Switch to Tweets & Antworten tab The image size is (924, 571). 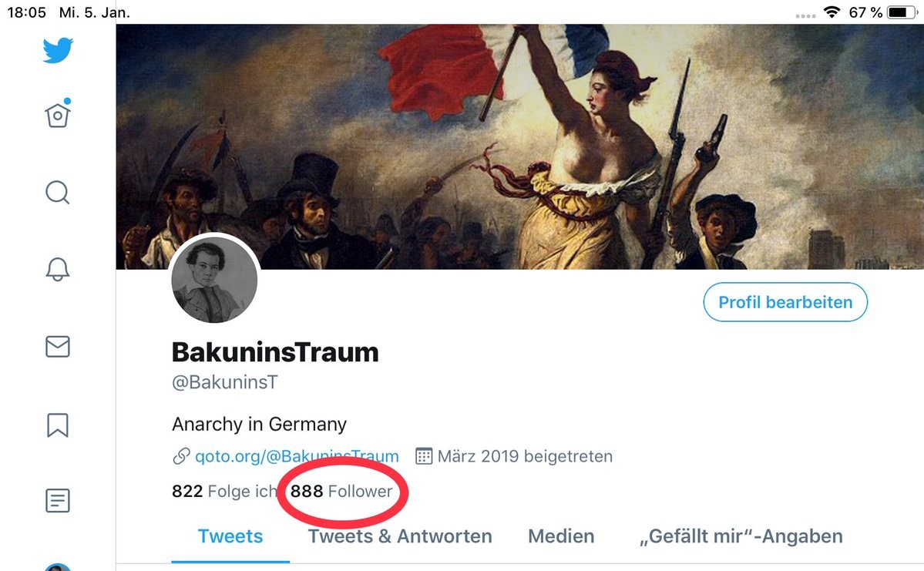400,536
